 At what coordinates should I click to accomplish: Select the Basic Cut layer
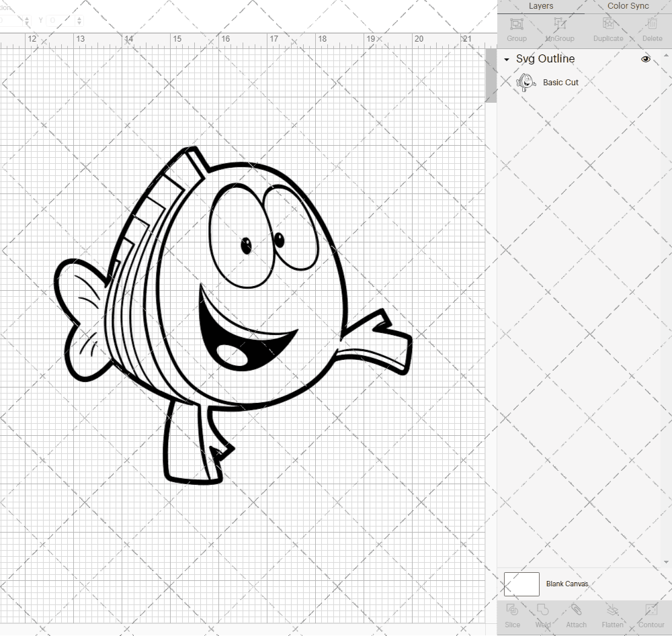point(560,82)
